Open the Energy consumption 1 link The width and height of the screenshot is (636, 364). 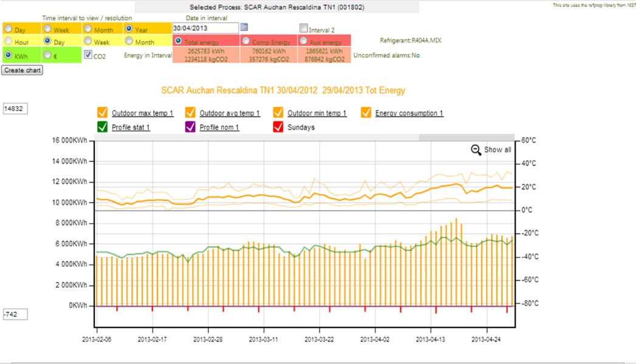coord(409,113)
